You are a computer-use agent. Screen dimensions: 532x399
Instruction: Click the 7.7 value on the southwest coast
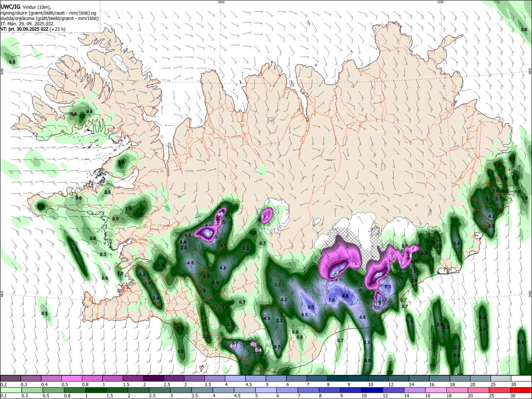coord(235,343)
